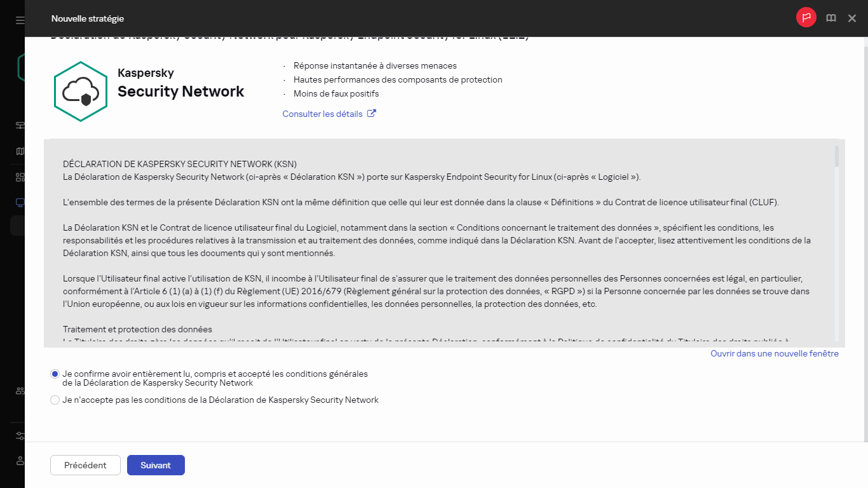The width and height of the screenshot is (868, 488).
Task: Select the accept KSN conditions radio button
Action: (55, 374)
